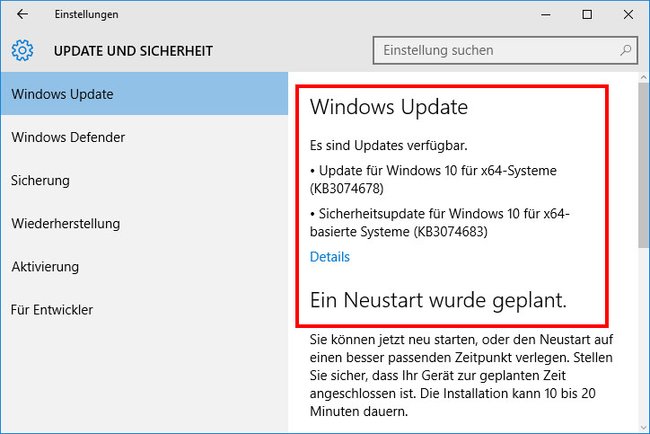Click the scrollbar up arrow

click(643, 77)
